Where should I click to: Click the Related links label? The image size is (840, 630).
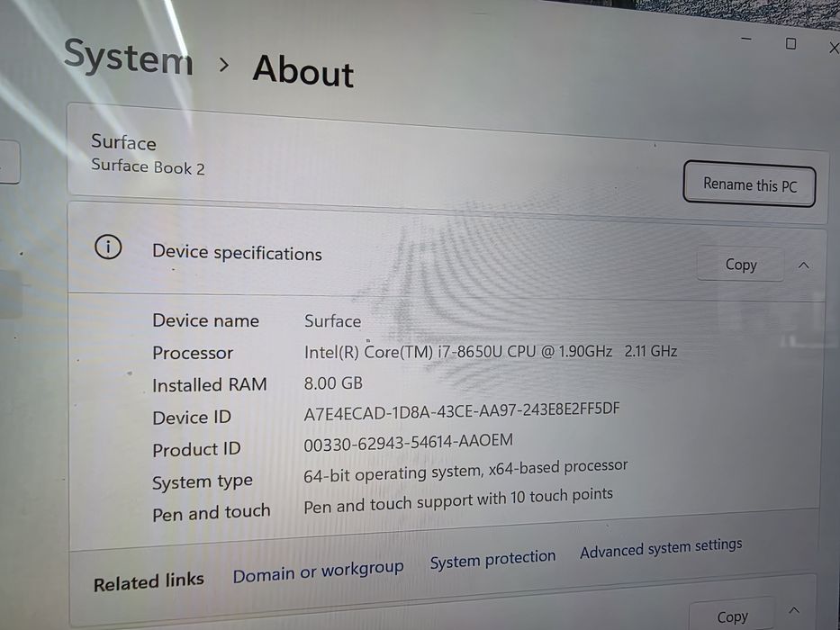pyautogui.click(x=149, y=581)
